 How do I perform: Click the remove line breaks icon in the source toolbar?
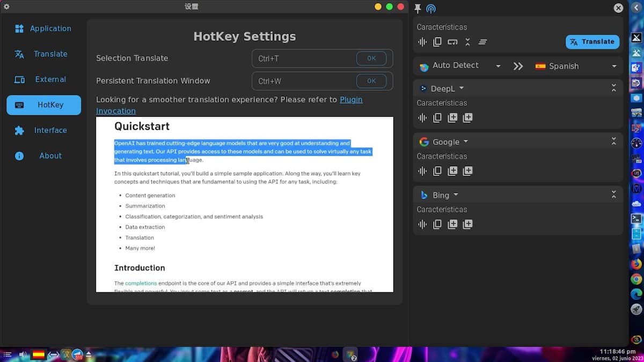point(452,42)
